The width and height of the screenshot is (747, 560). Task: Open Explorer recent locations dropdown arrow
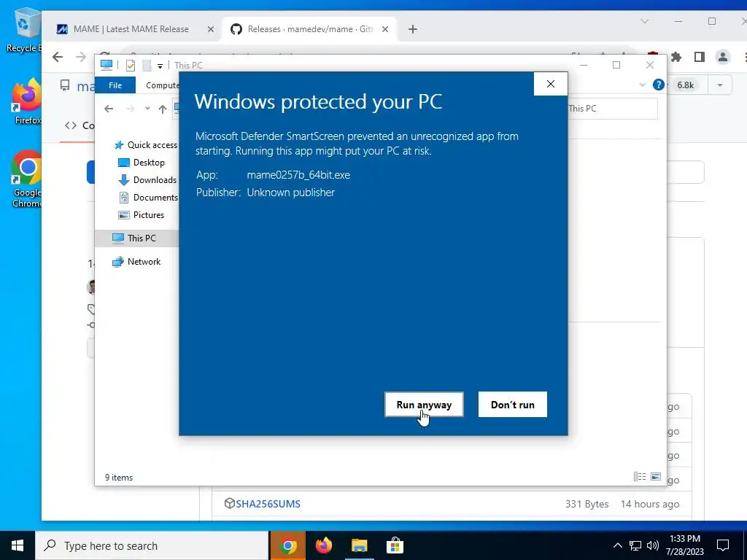tap(147, 109)
